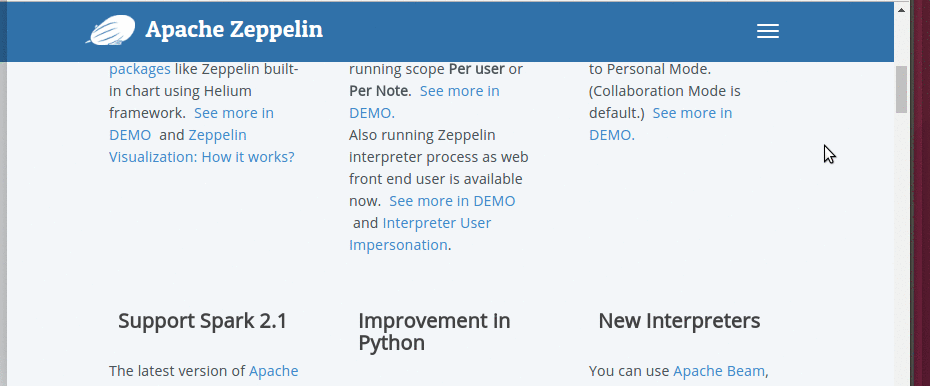Open 'See more in DEMO' after 'available now'
The image size is (930, 386).
point(452,201)
